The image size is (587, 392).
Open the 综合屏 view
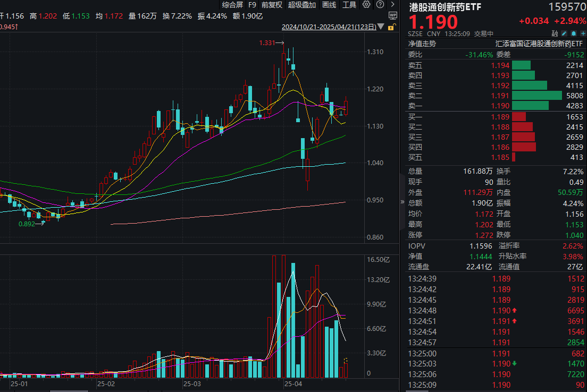(x=233, y=5)
